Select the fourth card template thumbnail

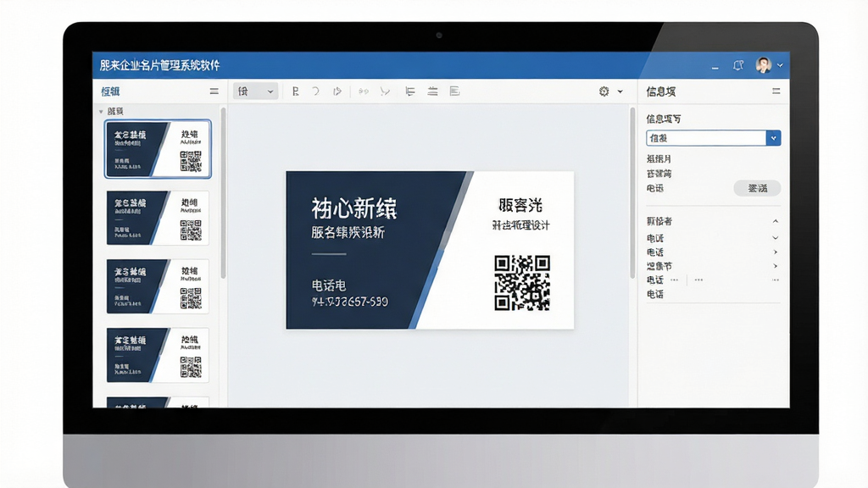[158, 355]
